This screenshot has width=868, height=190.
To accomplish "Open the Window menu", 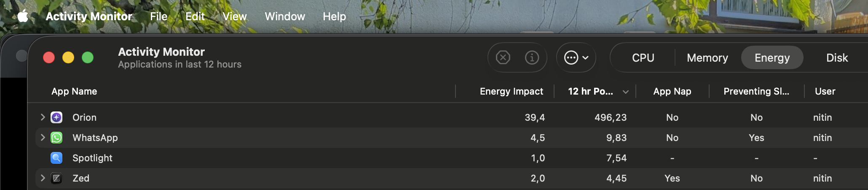I will (284, 16).
